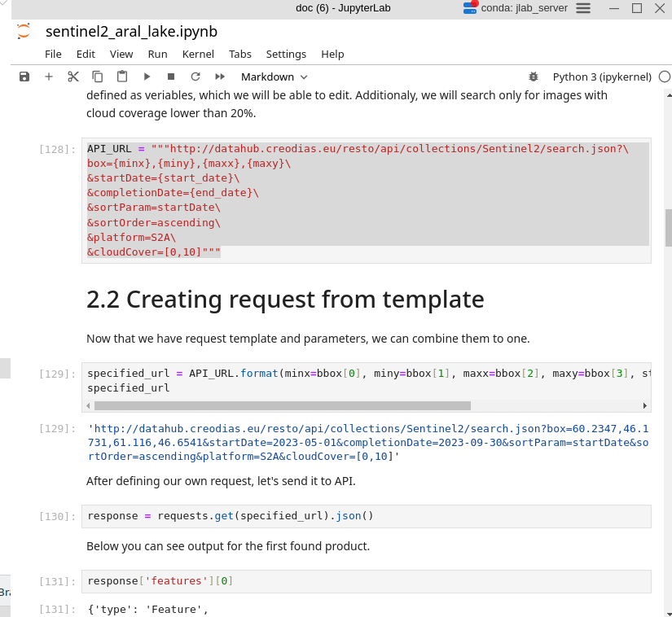
Task: Restart kernel and run all cells
Action: click(218, 77)
